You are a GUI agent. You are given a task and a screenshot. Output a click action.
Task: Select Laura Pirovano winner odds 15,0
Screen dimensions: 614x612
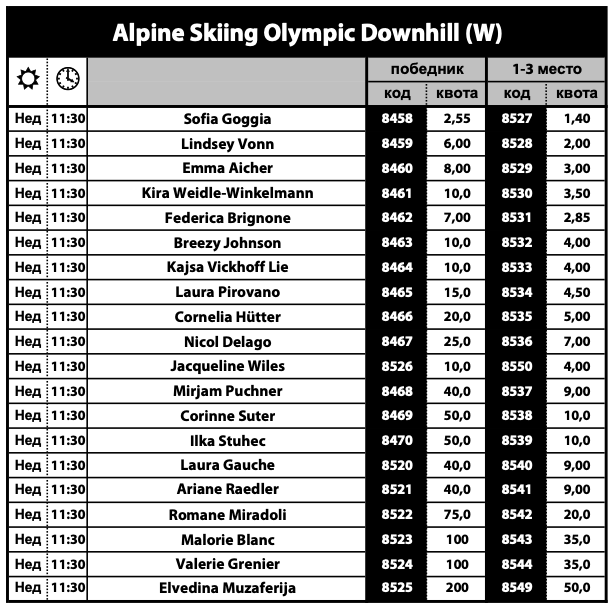(x=456, y=292)
